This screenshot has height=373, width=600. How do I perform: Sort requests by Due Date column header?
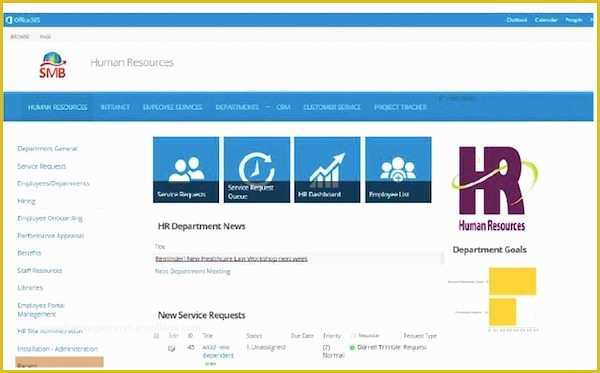(x=302, y=336)
